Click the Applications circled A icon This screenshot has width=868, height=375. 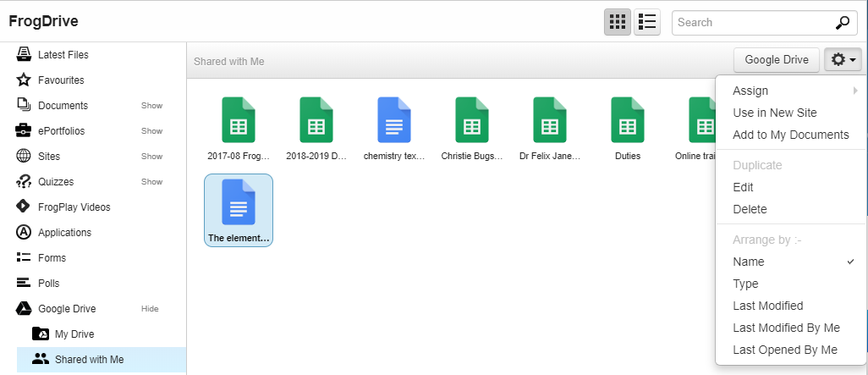pyautogui.click(x=23, y=232)
